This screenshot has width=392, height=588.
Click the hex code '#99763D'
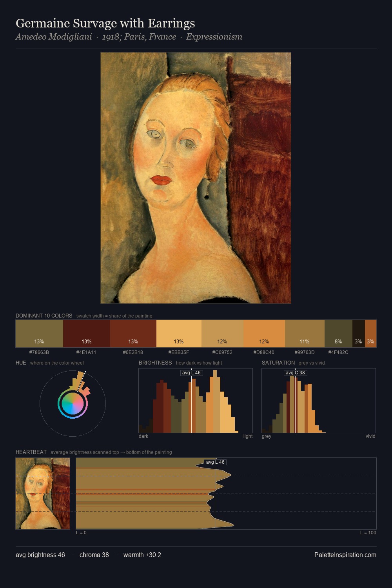(x=304, y=352)
